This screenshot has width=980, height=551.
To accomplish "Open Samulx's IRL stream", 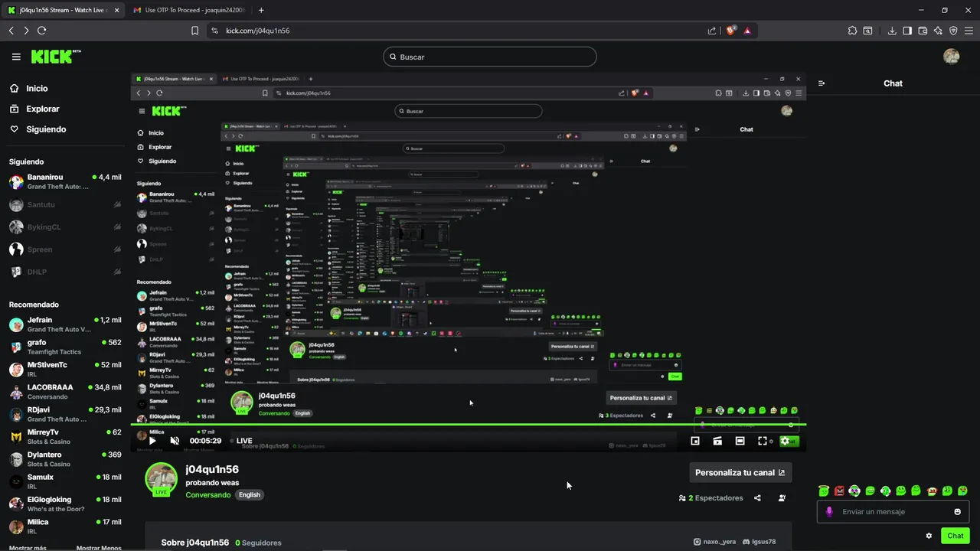I will tap(65, 481).
